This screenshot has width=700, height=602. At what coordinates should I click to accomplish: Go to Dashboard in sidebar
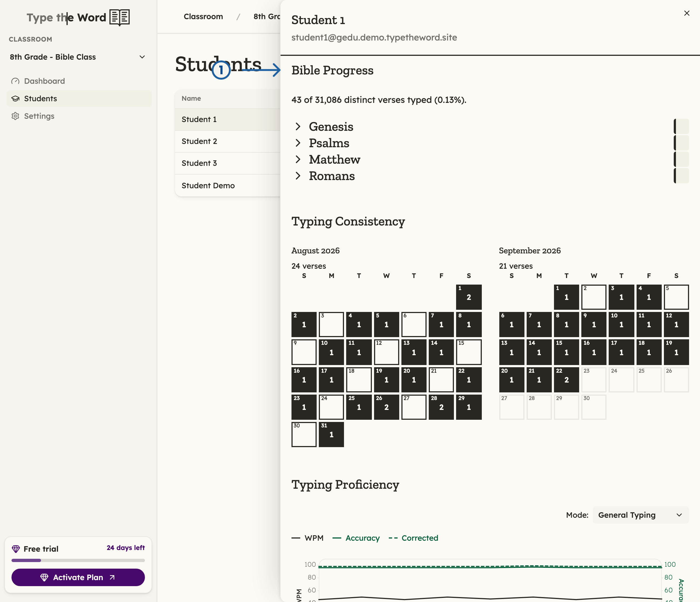point(79,81)
